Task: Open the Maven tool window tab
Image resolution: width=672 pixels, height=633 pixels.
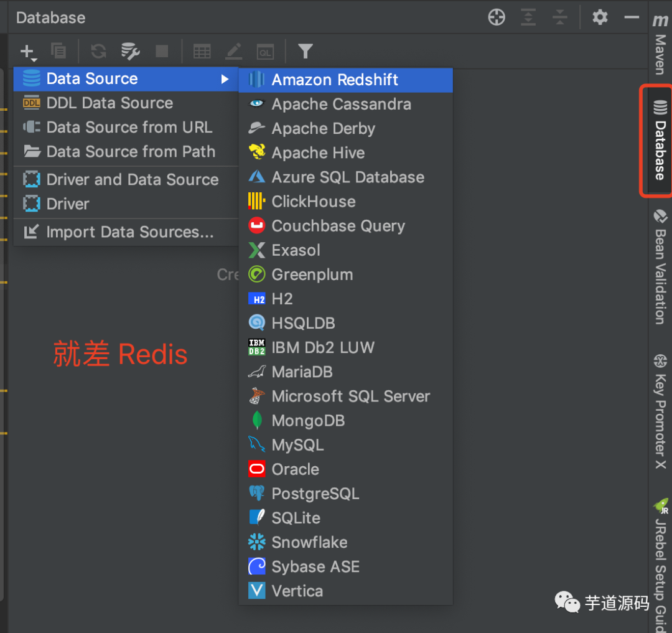Action: [x=660, y=44]
